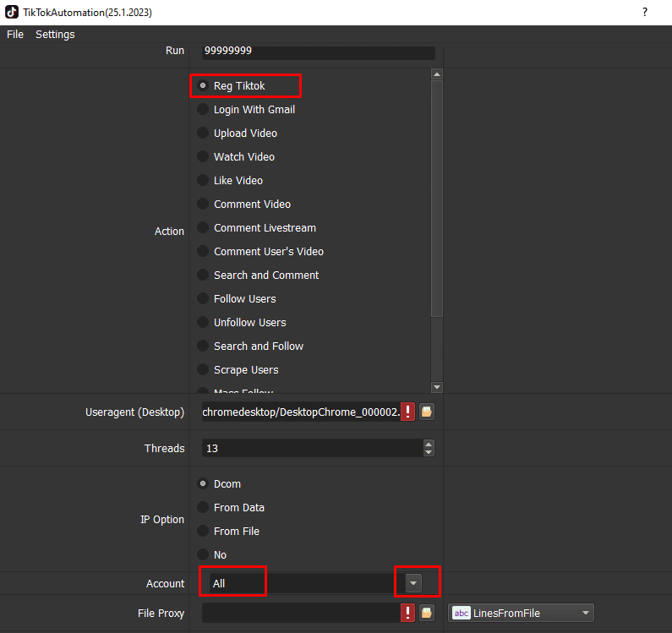Click the Run input field showing 99999999
This screenshot has width=672, height=633.
[318, 52]
